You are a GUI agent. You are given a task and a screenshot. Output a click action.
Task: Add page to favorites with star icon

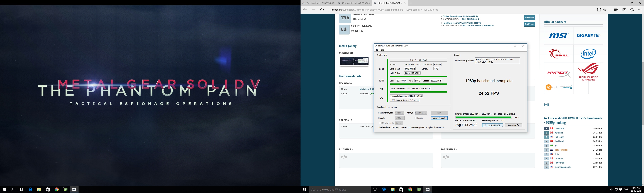pos(605,10)
